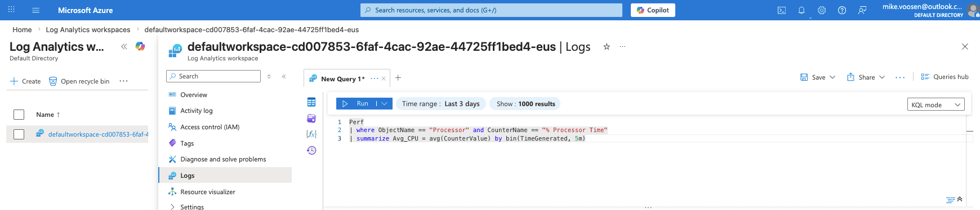Open portal settings gear

pyautogui.click(x=822, y=10)
